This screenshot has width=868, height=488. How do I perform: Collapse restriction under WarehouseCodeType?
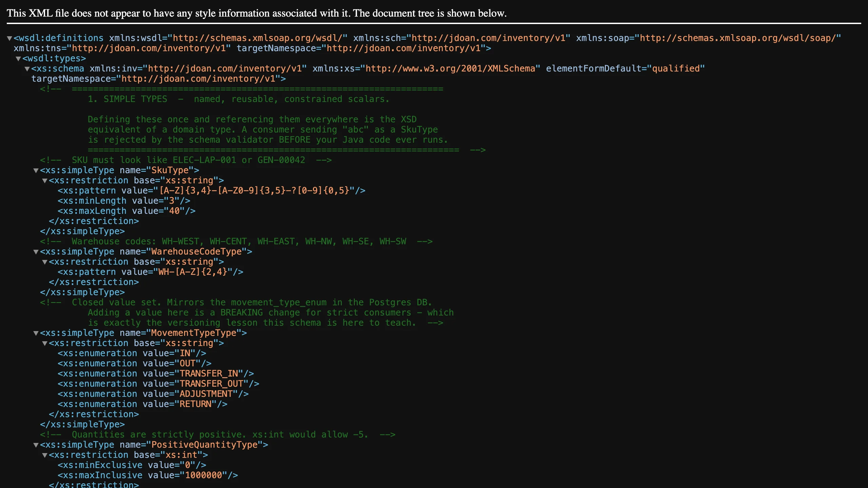pyautogui.click(x=45, y=262)
